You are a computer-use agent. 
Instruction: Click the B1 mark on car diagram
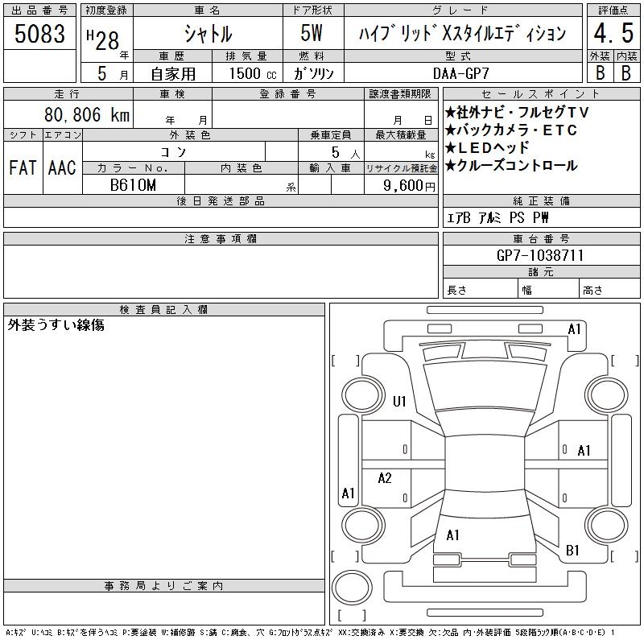tap(572, 551)
